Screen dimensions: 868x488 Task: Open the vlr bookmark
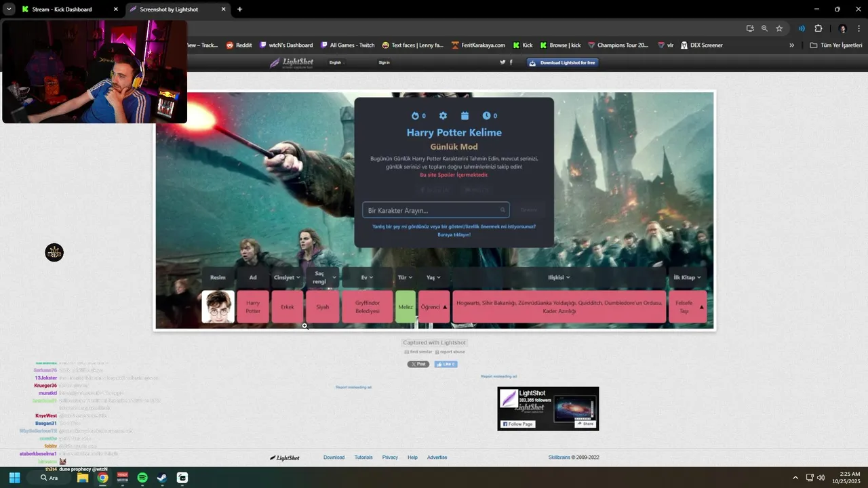[x=665, y=45]
